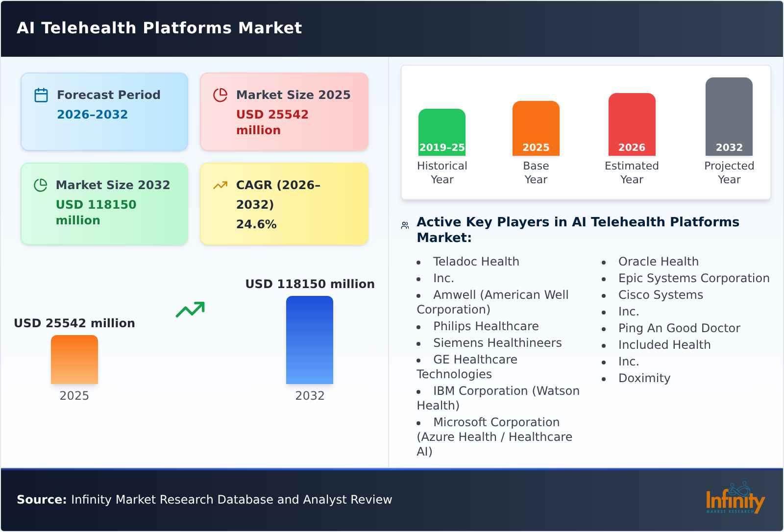The height and width of the screenshot is (532, 784).
Task: Select the gray 2032 Projected Year bar
Action: [x=729, y=117]
